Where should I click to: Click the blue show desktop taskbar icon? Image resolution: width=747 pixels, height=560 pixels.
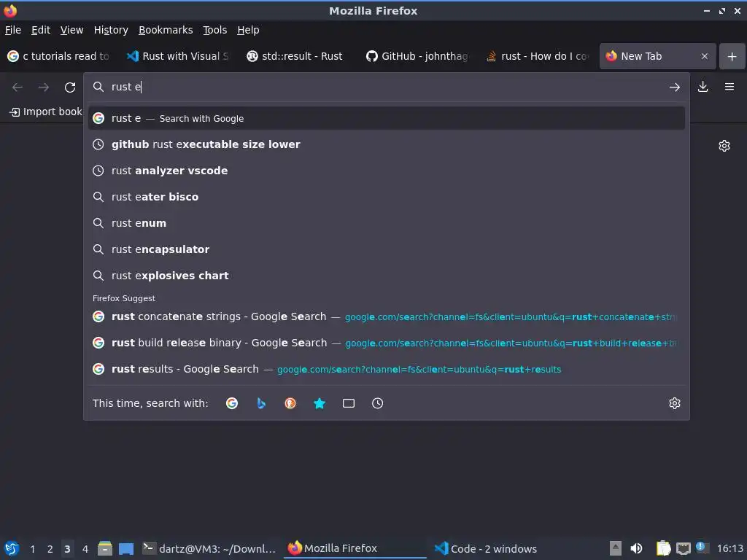[126, 548]
